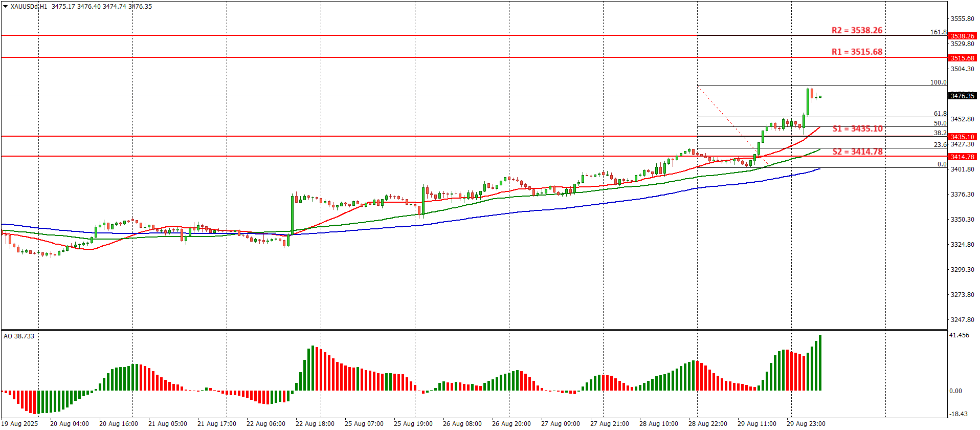This screenshot has height=430, width=980.
Task: Click the AO 38.733 indicator label
Action: pyautogui.click(x=19, y=336)
